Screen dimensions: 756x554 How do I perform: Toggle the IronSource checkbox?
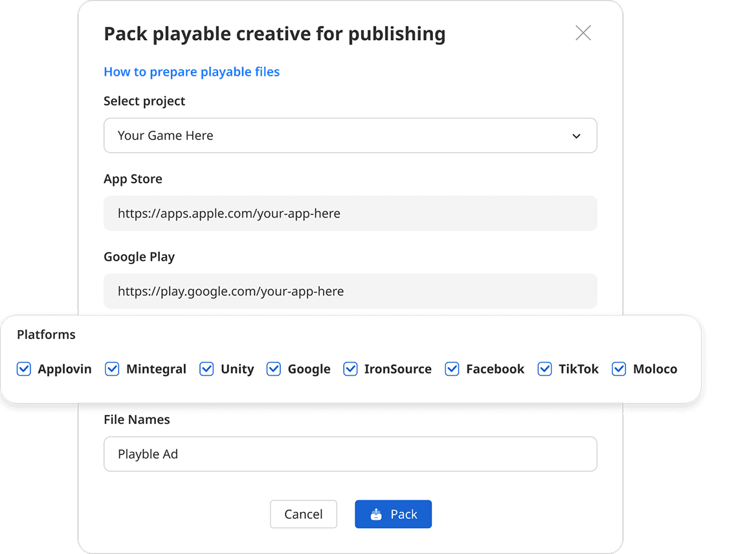click(x=350, y=369)
